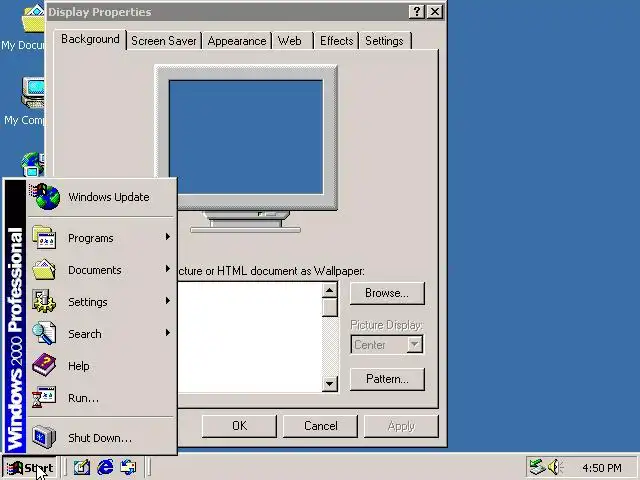This screenshot has height=480, width=640.
Task: Close the Display Properties dialog
Action: 435,12
